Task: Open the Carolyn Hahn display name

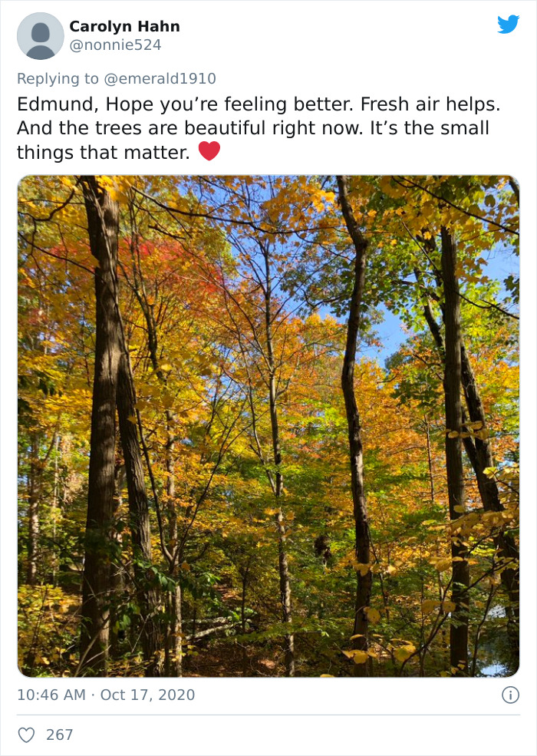Action: click(124, 26)
